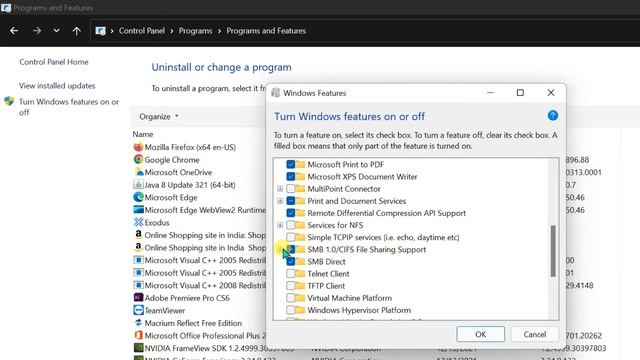Expand the MultiPoint Connector tree node
The height and width of the screenshot is (360, 640).
[x=280, y=189]
